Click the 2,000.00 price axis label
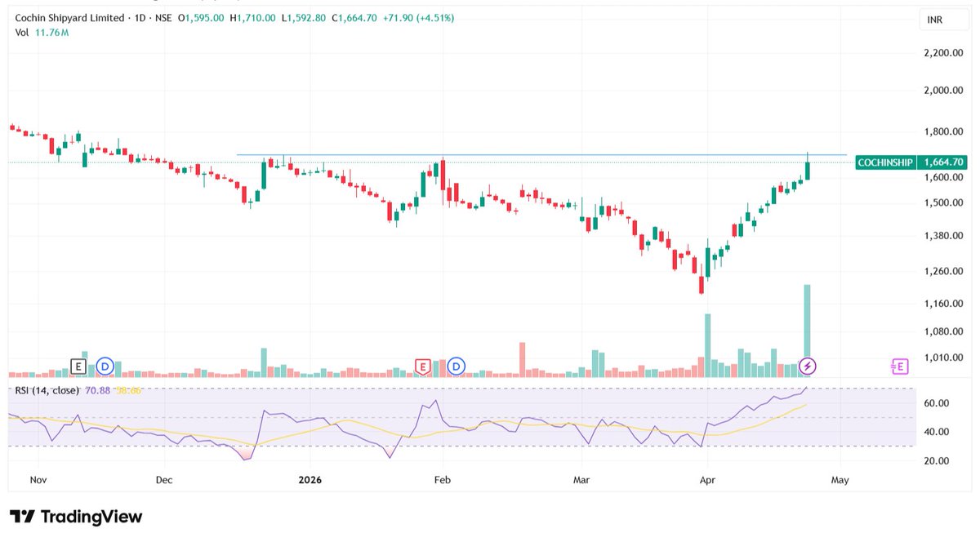 pyautogui.click(x=945, y=91)
